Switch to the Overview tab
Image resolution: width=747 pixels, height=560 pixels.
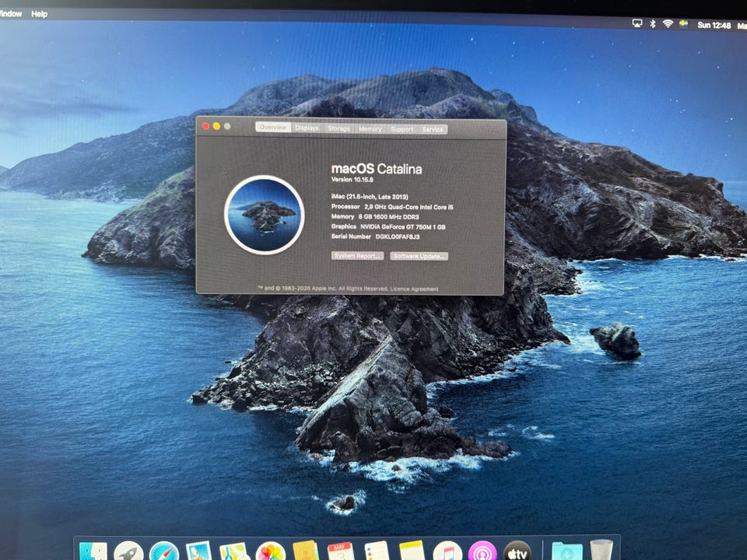pos(273,127)
